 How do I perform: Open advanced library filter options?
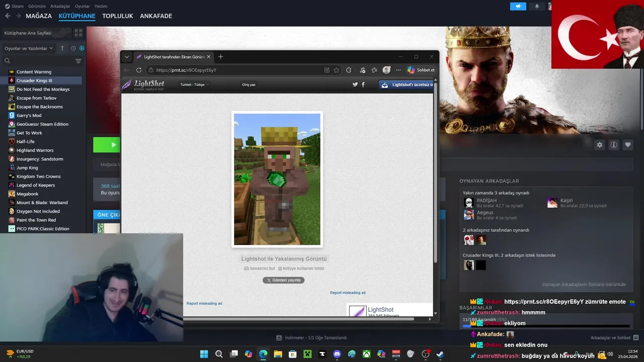78,61
